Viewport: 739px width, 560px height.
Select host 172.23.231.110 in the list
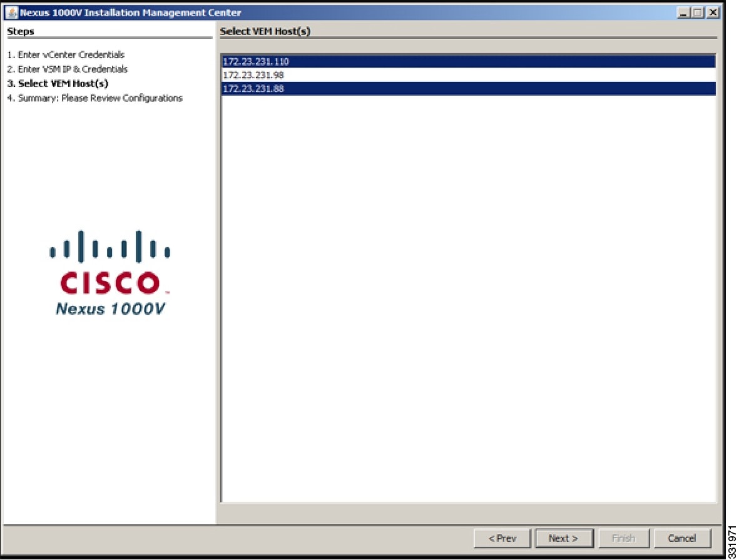tap(468, 61)
